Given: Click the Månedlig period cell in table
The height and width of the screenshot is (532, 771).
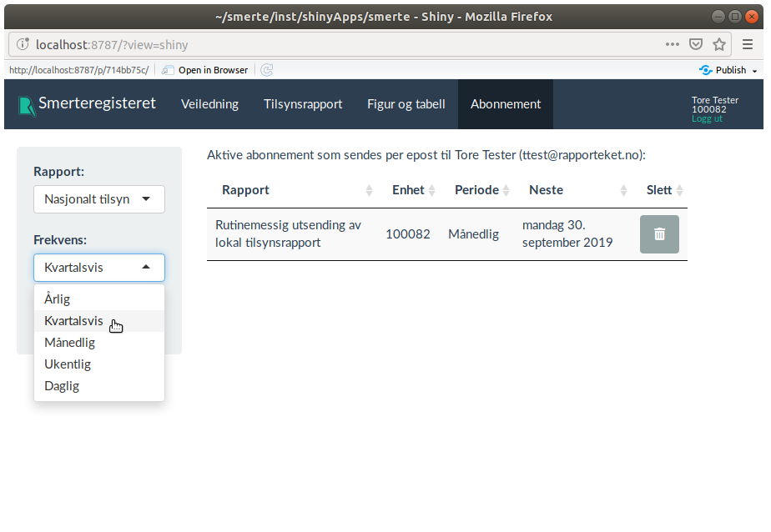Looking at the screenshot, I should [473, 234].
